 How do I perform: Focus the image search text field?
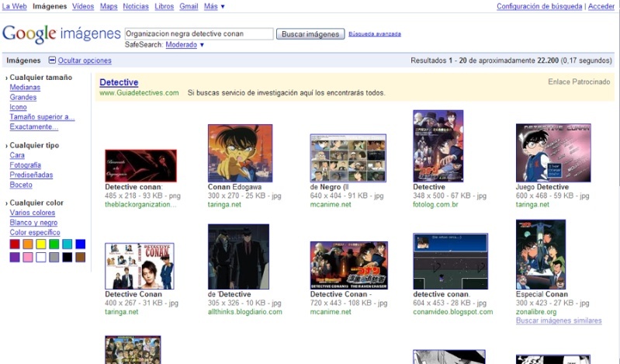coord(199,34)
